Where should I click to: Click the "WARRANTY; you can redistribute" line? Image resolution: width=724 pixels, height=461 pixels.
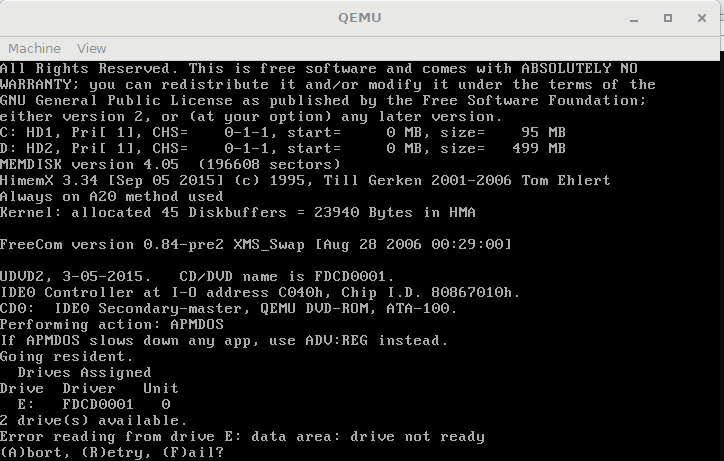pos(328,85)
